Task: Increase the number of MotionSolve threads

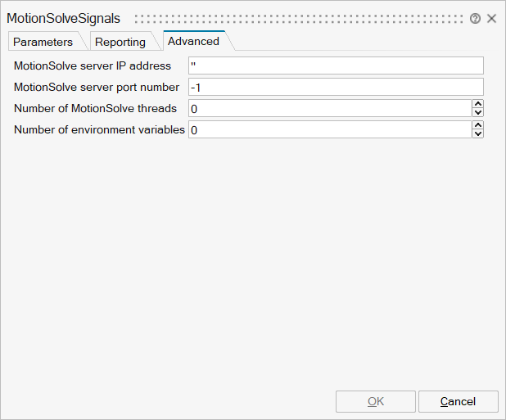Action: coord(478,104)
